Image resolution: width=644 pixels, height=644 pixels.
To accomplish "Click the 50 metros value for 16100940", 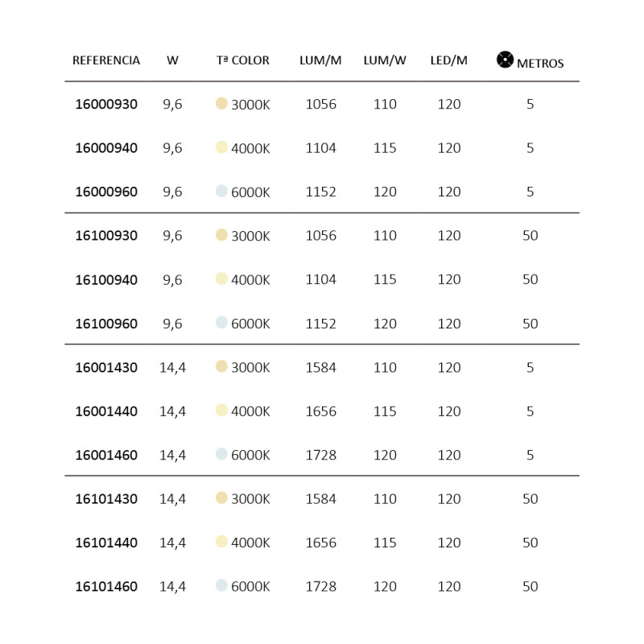I will 530,279.
